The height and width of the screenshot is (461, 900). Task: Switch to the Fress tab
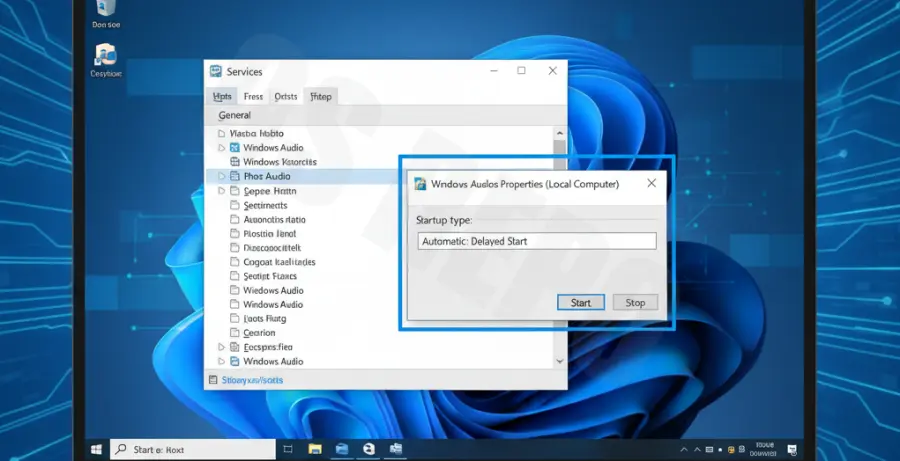[x=253, y=96]
